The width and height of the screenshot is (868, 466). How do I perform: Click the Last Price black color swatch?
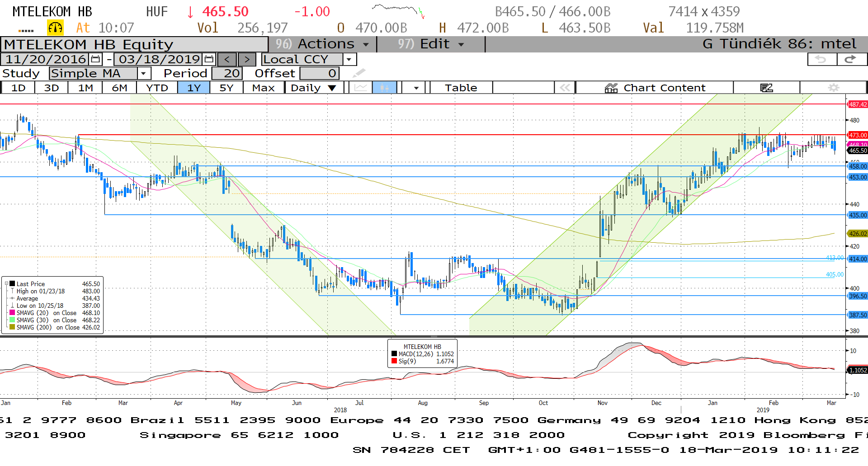[13, 284]
